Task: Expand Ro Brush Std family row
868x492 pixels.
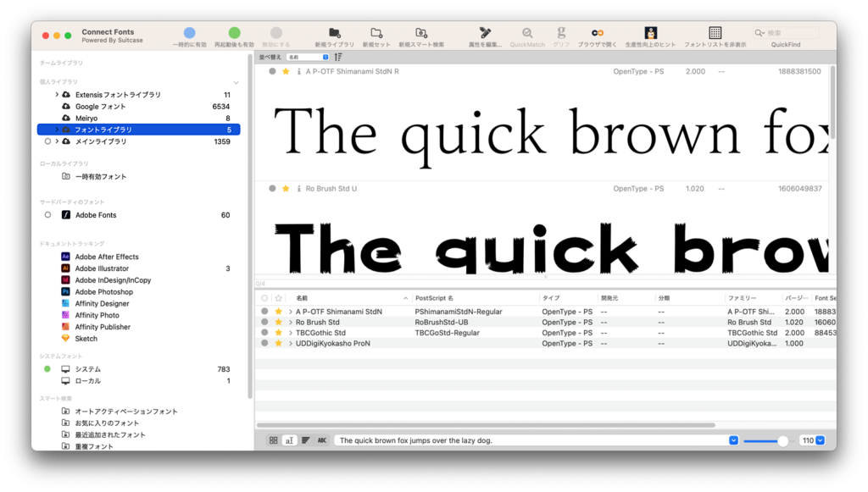Action: 291,323
